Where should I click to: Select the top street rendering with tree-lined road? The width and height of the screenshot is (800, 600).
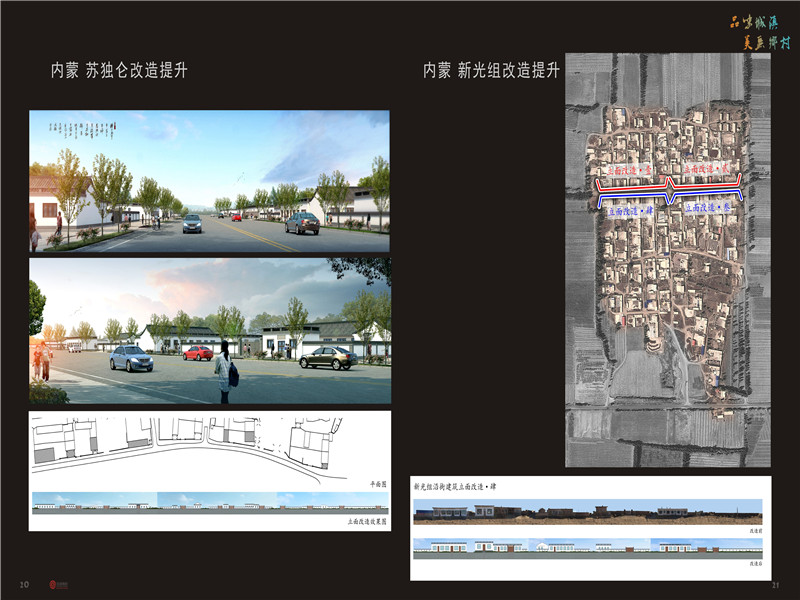(x=209, y=180)
